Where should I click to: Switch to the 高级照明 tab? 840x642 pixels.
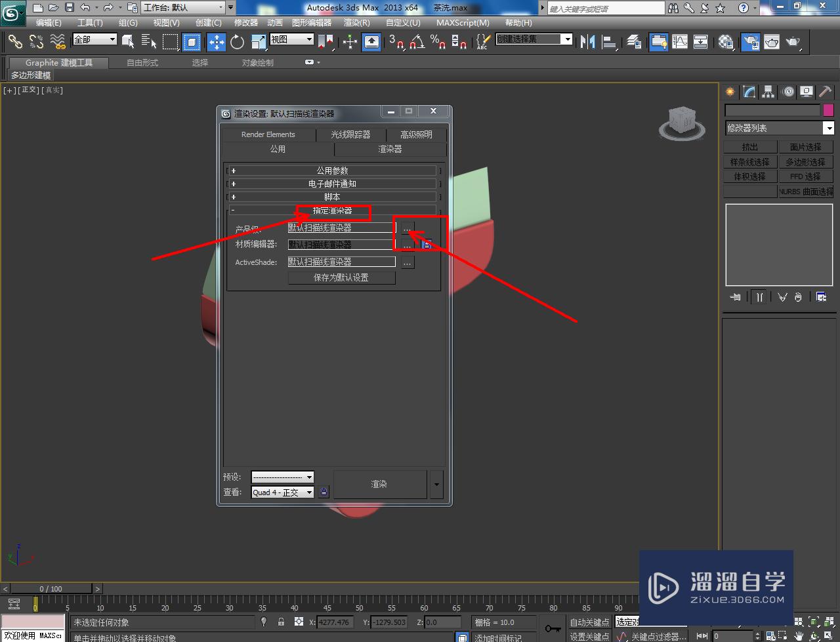click(416, 134)
